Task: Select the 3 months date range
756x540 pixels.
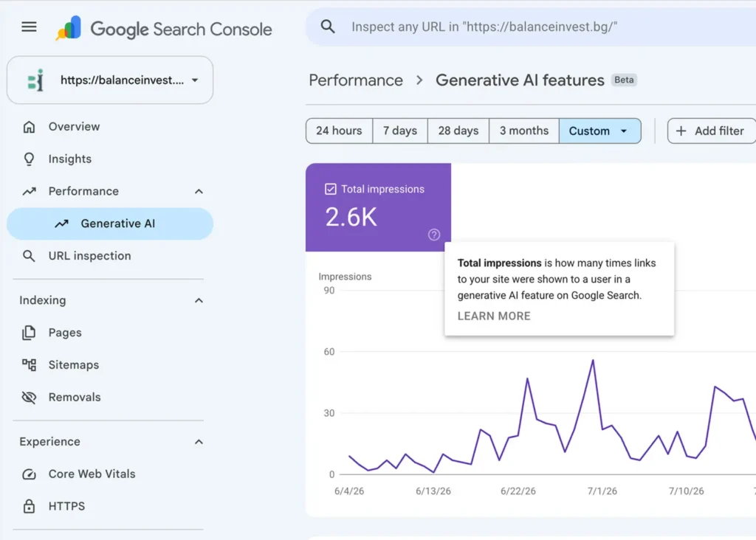Action: pos(524,131)
